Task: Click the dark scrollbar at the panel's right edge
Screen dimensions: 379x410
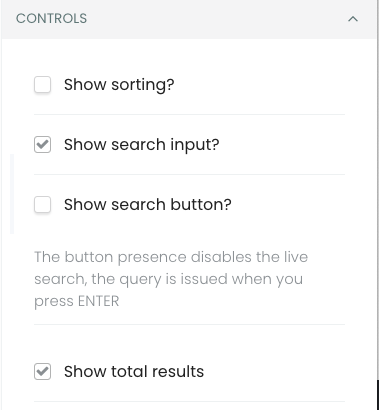Action: [x=378, y=395]
